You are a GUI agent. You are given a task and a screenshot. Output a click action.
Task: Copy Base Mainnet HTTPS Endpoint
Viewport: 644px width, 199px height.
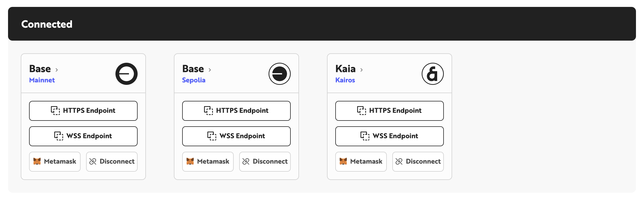(x=83, y=111)
